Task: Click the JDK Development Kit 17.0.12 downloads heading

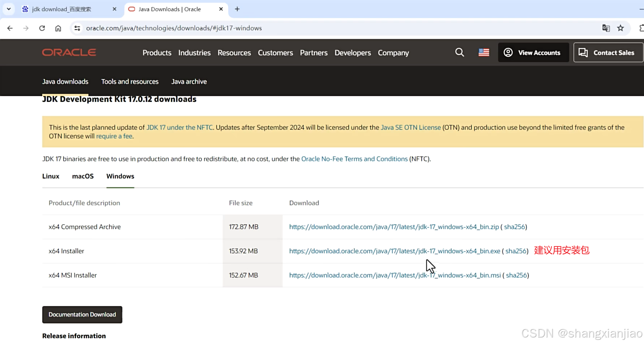Action: point(119,99)
